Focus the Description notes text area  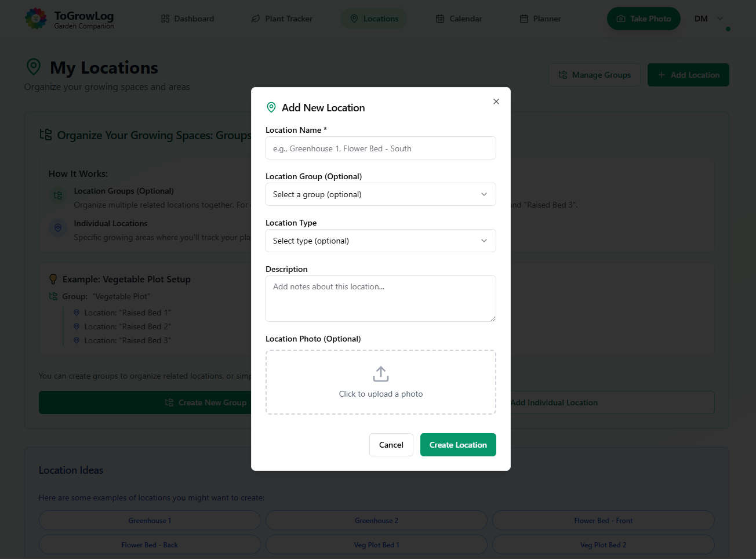coord(380,298)
